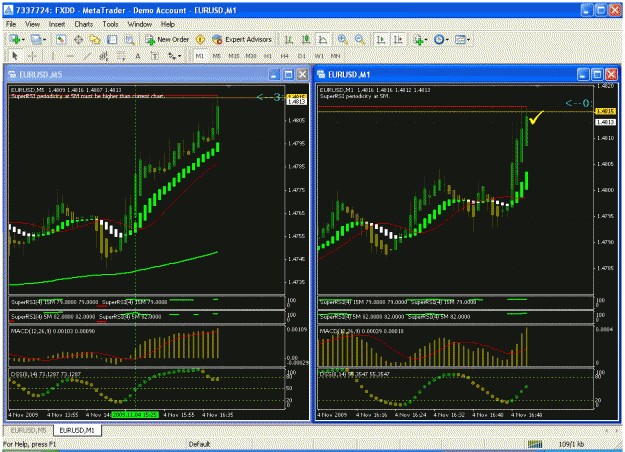625x452 pixels.
Task: Switch to the EURUSD,M5 bottom tab
Action: [x=28, y=430]
